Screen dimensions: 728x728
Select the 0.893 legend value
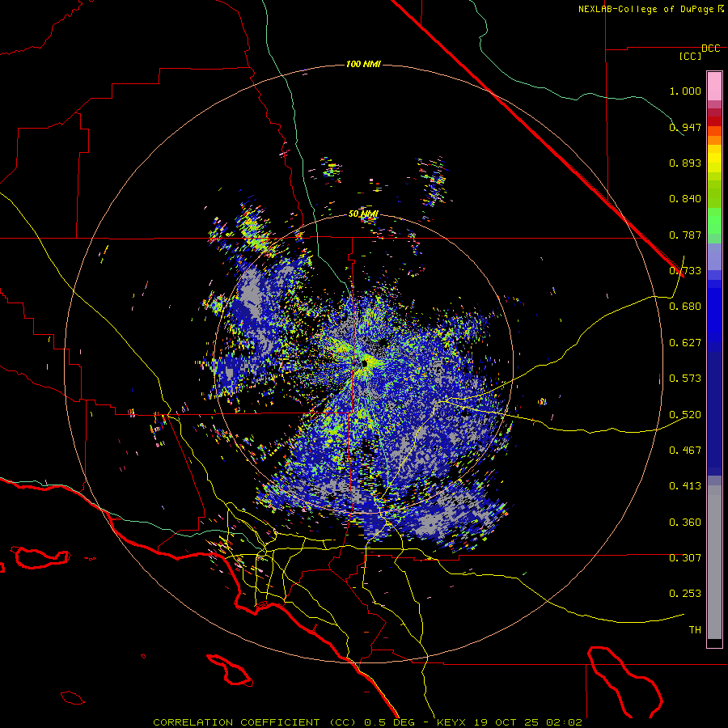[x=685, y=163]
